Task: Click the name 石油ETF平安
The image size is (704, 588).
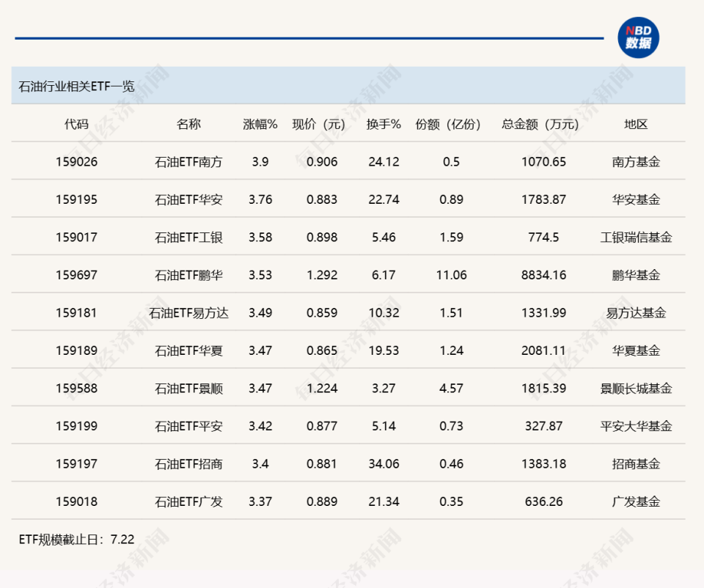Action: [188, 425]
